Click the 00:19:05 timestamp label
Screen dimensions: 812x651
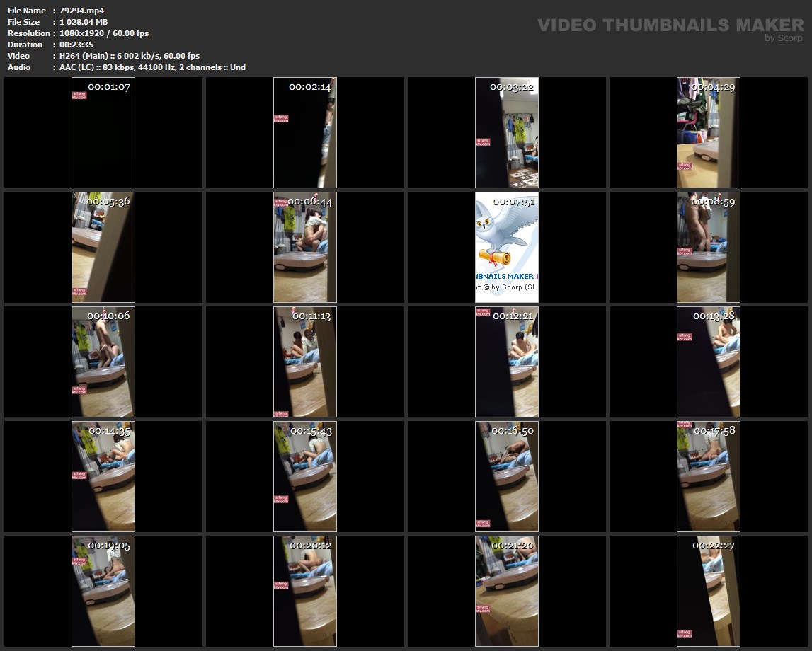pos(108,546)
